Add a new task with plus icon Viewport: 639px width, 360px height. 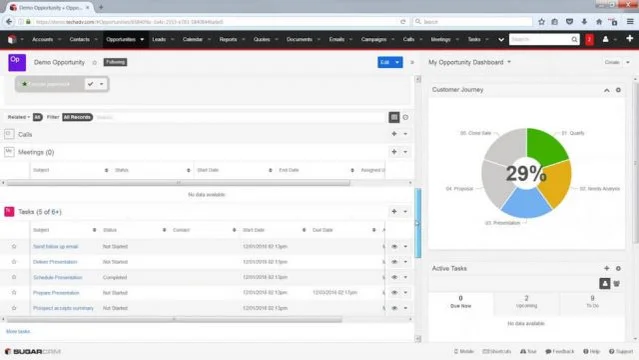[x=394, y=211]
